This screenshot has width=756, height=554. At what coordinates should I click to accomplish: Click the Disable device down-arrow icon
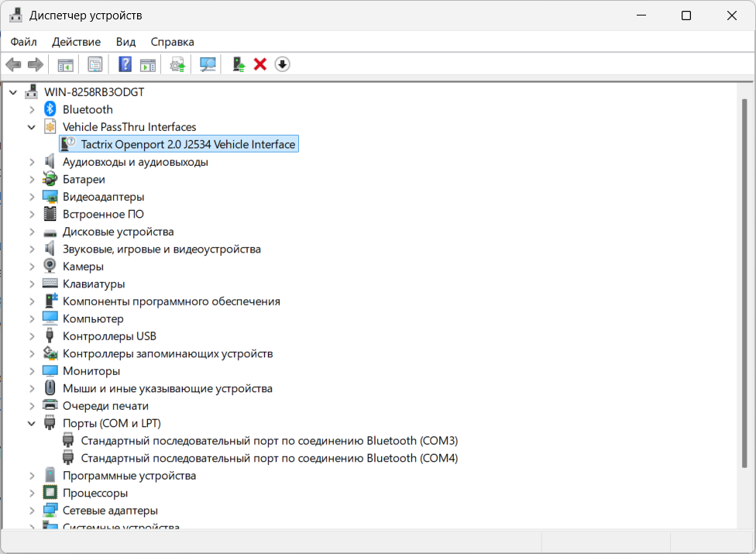tap(283, 64)
